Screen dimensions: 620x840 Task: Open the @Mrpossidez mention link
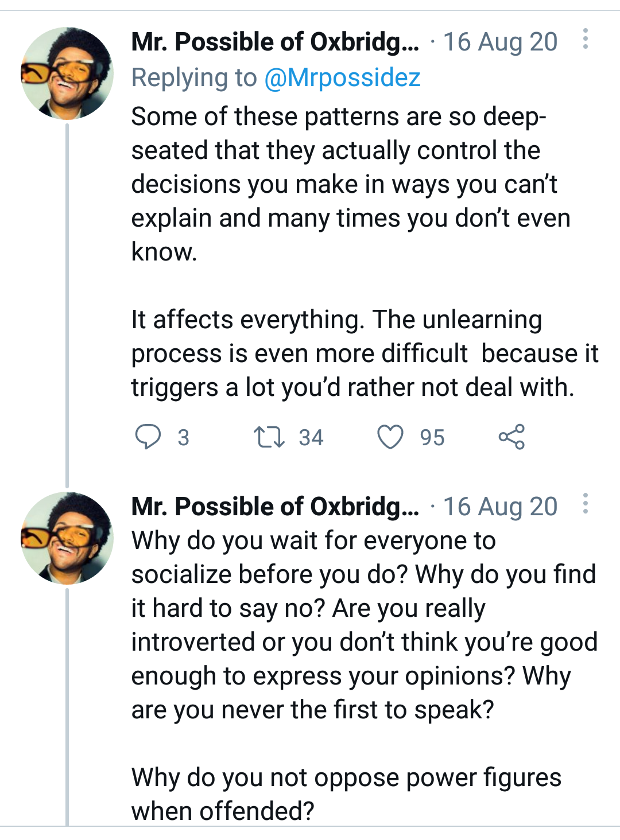[342, 77]
